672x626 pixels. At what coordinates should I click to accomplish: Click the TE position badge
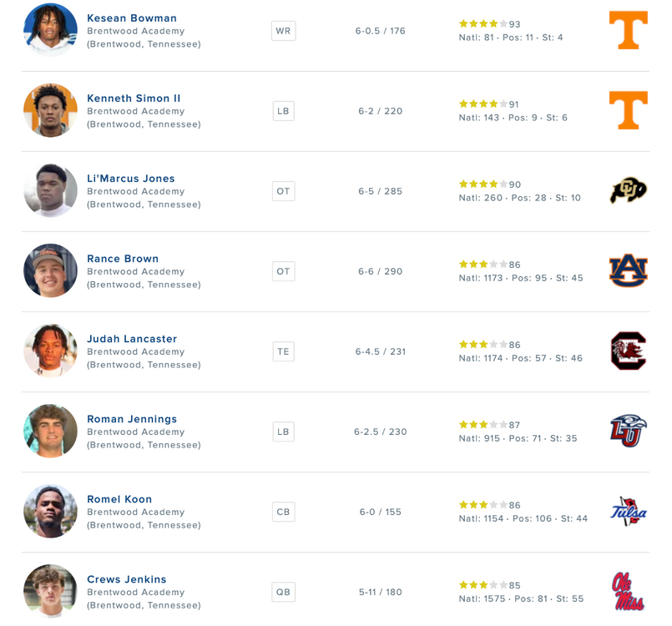(x=283, y=351)
